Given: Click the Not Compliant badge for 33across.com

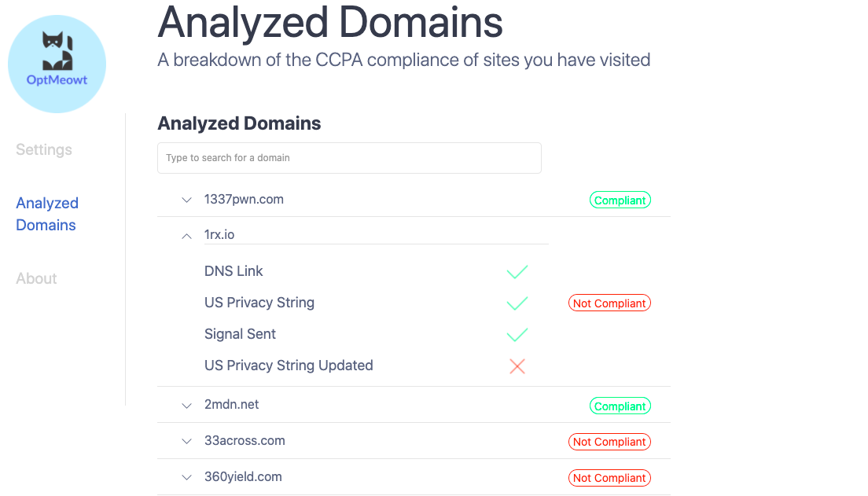Looking at the screenshot, I should (609, 442).
